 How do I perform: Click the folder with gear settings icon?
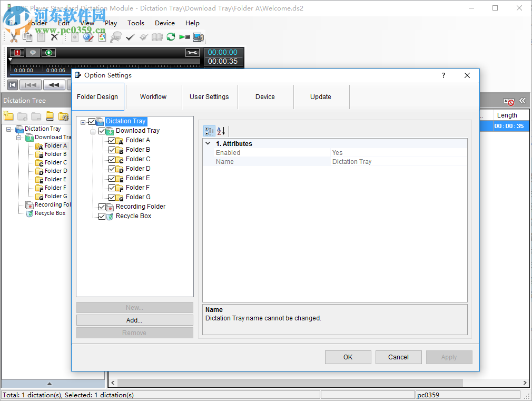pos(63,116)
